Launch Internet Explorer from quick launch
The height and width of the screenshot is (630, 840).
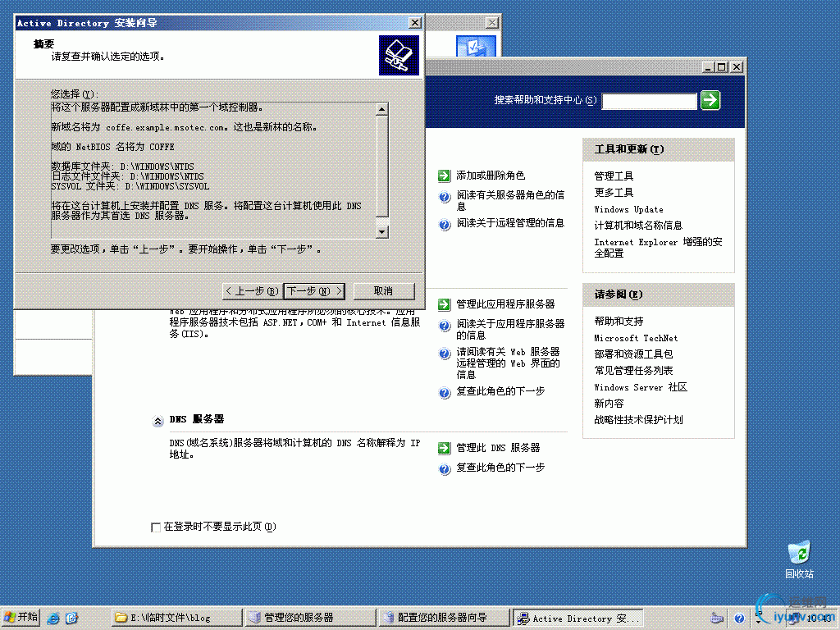(53, 618)
